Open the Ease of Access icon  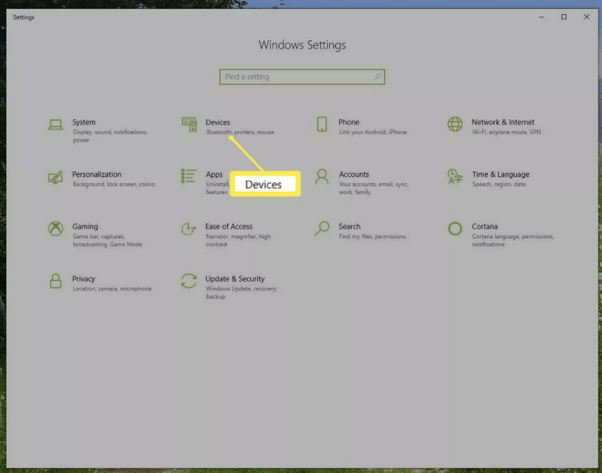pyautogui.click(x=189, y=228)
